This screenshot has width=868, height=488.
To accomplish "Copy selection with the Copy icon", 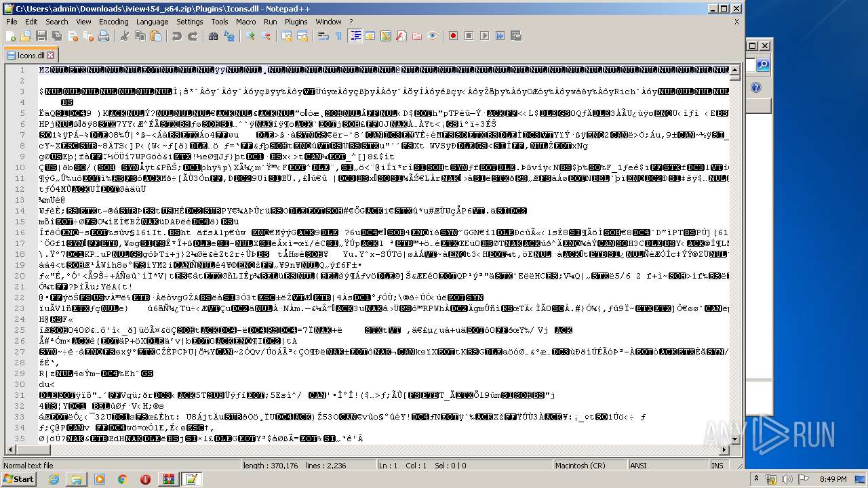I will pyautogui.click(x=140, y=36).
